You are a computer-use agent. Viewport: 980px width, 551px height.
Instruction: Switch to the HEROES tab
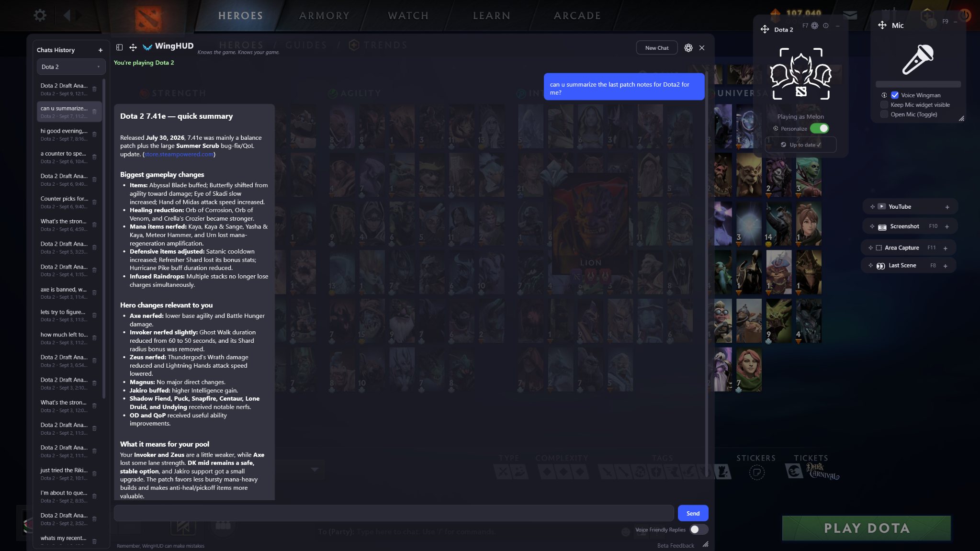pyautogui.click(x=241, y=16)
